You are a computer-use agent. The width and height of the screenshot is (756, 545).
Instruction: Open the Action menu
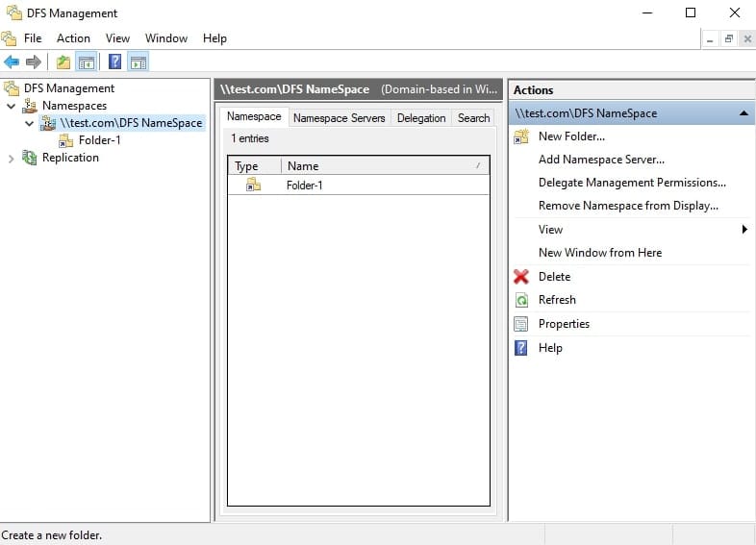(x=73, y=38)
